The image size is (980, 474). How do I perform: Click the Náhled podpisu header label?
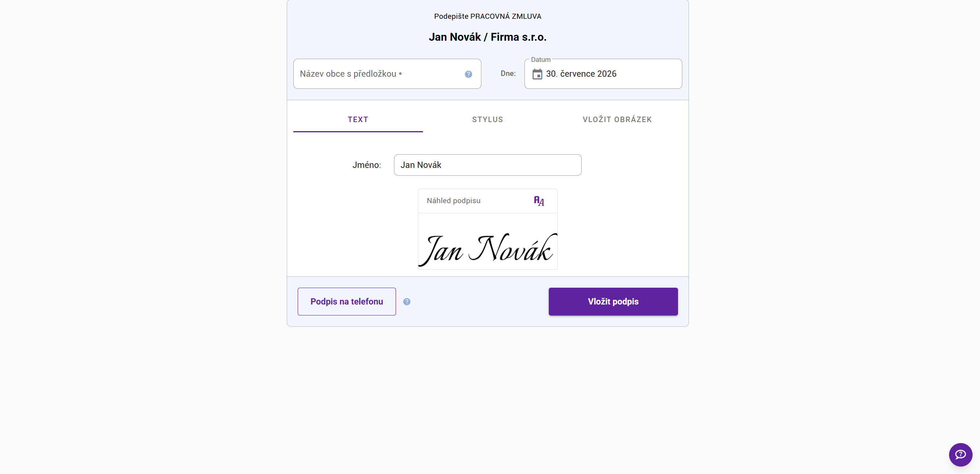pyautogui.click(x=454, y=201)
